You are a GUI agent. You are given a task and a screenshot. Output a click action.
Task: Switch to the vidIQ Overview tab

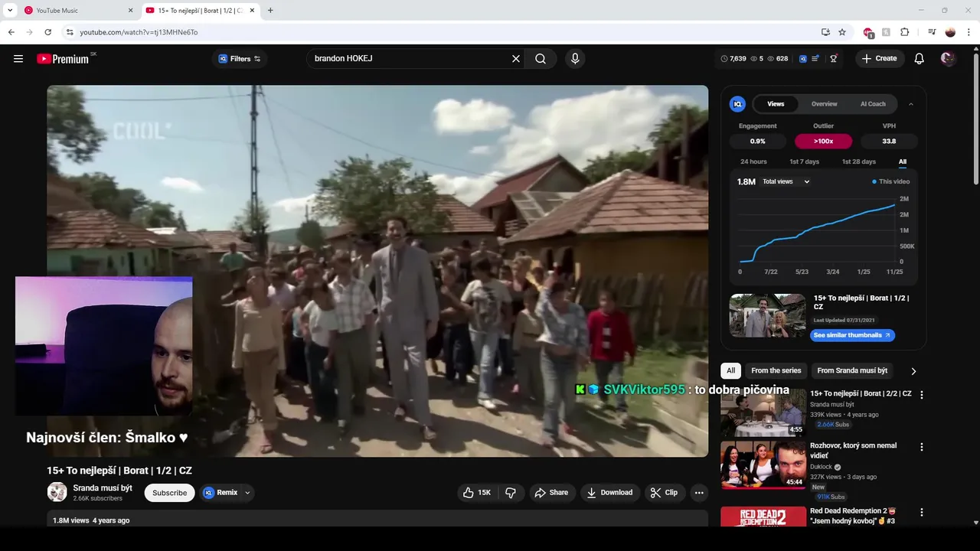pos(825,104)
